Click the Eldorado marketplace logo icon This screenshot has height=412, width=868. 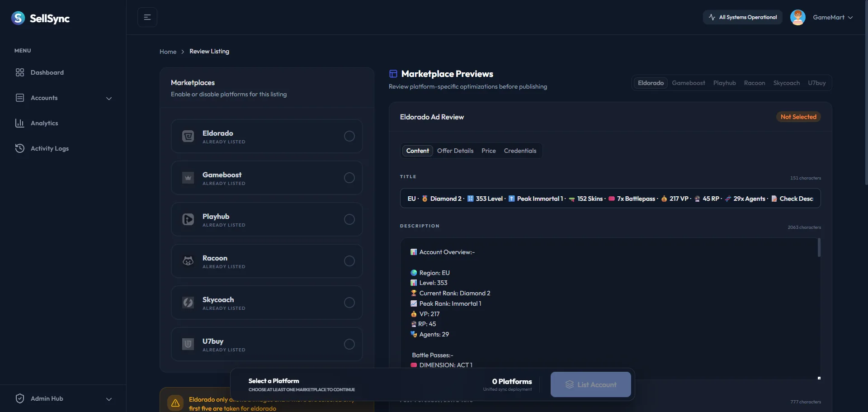pos(188,136)
